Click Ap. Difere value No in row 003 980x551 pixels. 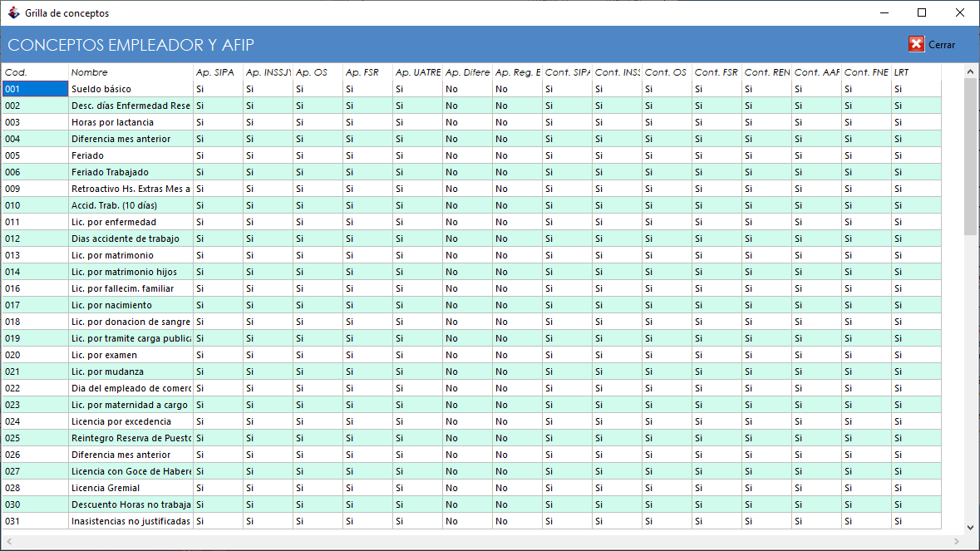(x=467, y=122)
